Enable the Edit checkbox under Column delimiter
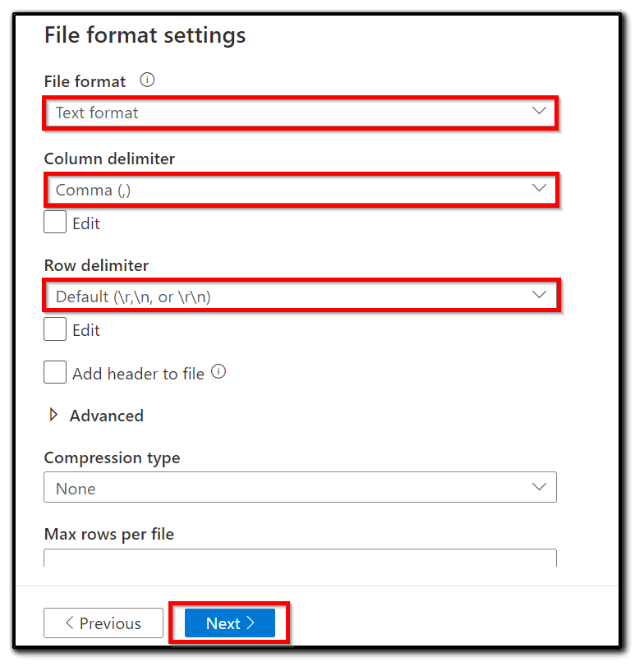This screenshot has width=644, height=671. tap(54, 221)
